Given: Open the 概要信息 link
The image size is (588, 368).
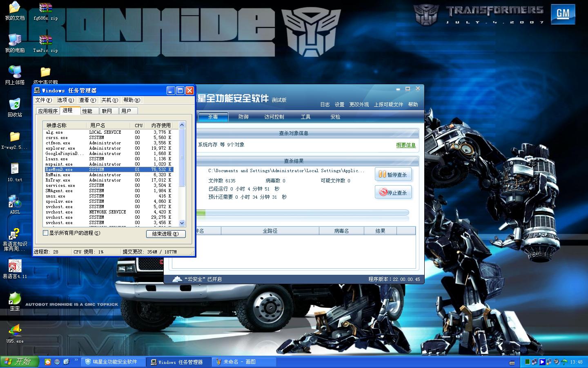Looking at the screenshot, I should [406, 145].
